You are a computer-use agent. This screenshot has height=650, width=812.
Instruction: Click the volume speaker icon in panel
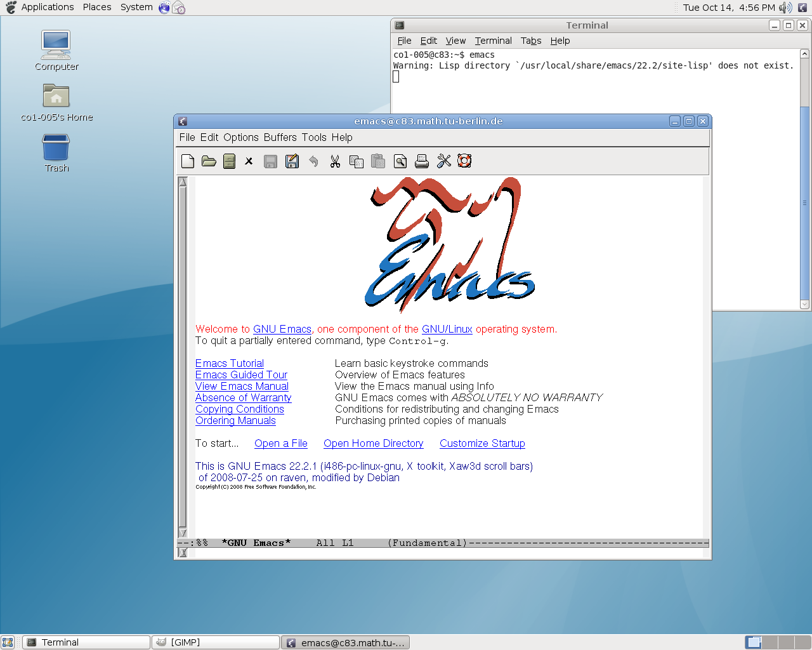[785, 8]
